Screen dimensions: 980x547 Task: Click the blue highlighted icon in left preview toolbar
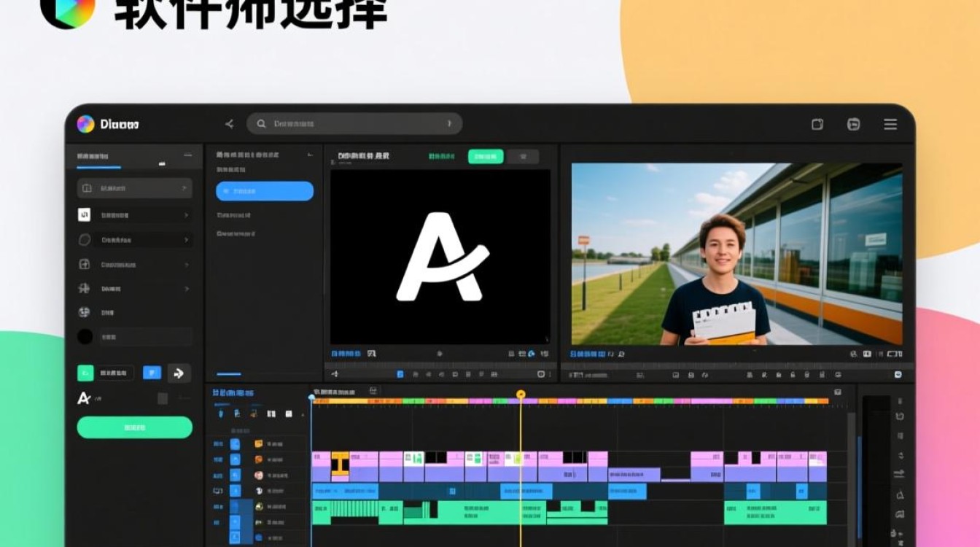pos(400,374)
